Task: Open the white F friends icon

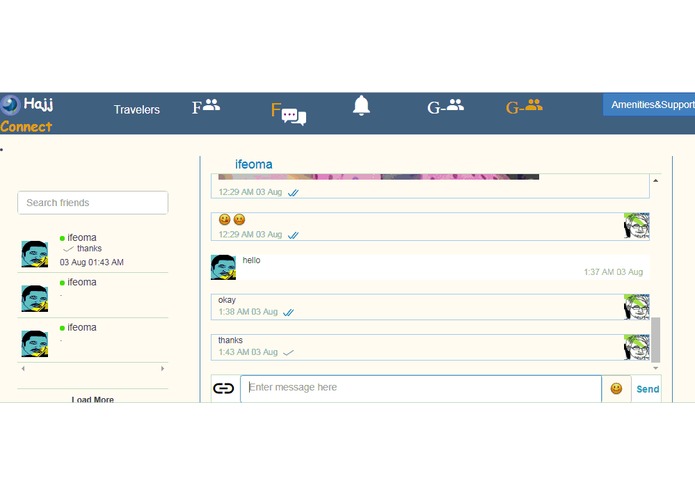Action: 206,106
